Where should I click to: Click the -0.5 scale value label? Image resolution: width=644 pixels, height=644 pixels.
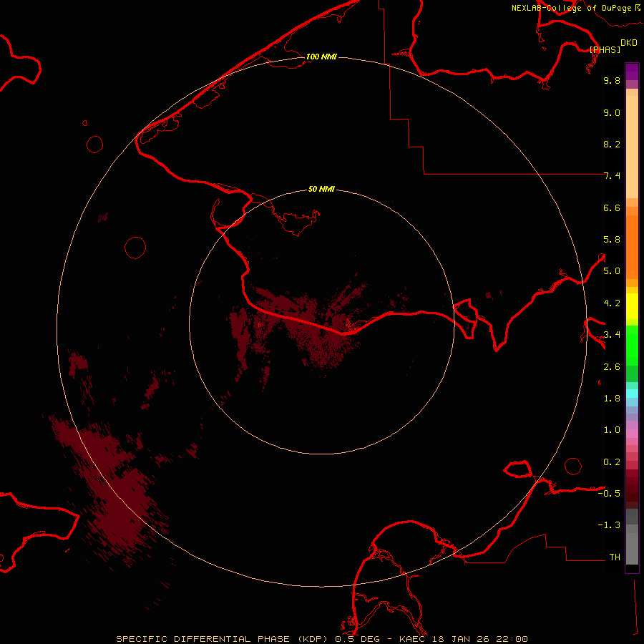(x=611, y=494)
